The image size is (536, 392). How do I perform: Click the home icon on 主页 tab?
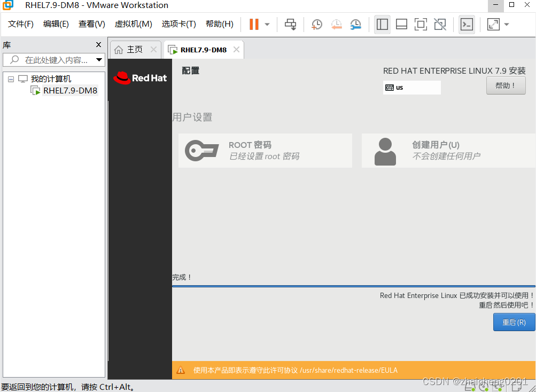pyautogui.click(x=119, y=50)
